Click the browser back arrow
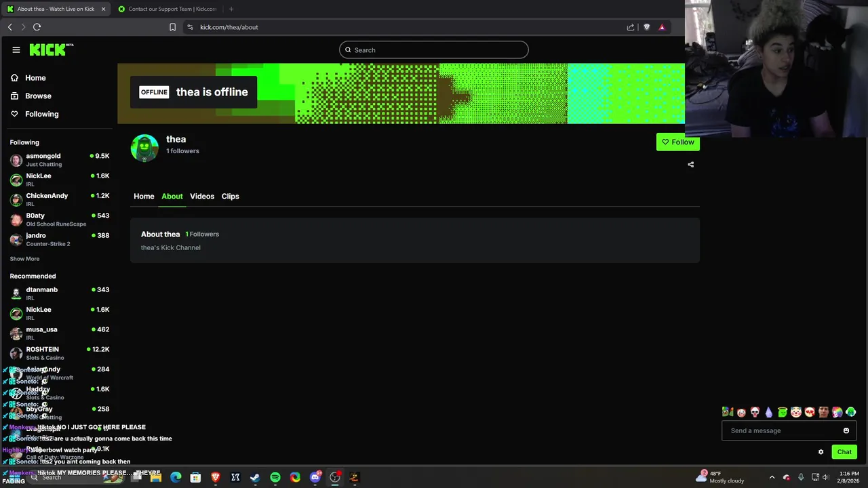Screen dimensions: 868x488 [9, 27]
